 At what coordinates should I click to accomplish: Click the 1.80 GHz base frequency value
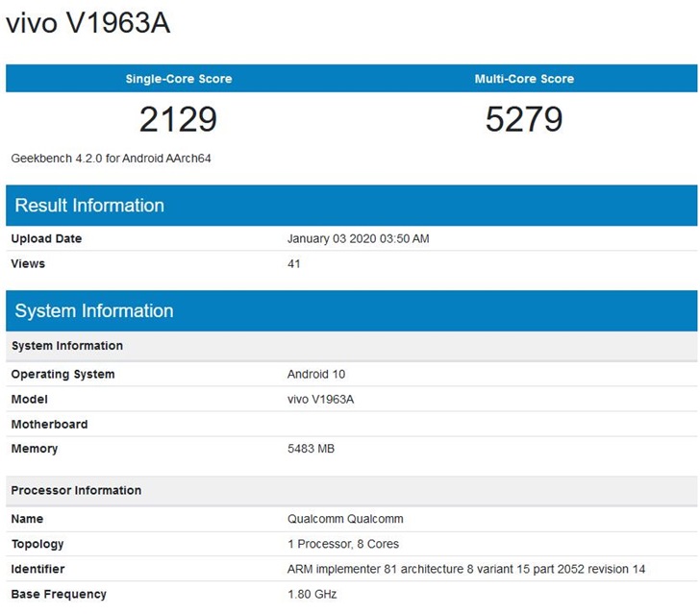(312, 594)
